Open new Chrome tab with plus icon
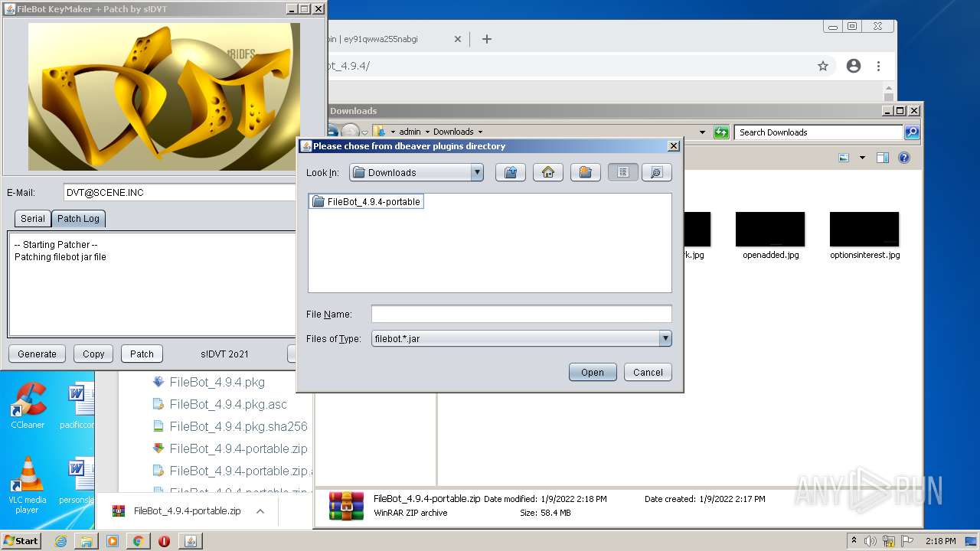Image resolution: width=980 pixels, height=551 pixels. (x=486, y=39)
